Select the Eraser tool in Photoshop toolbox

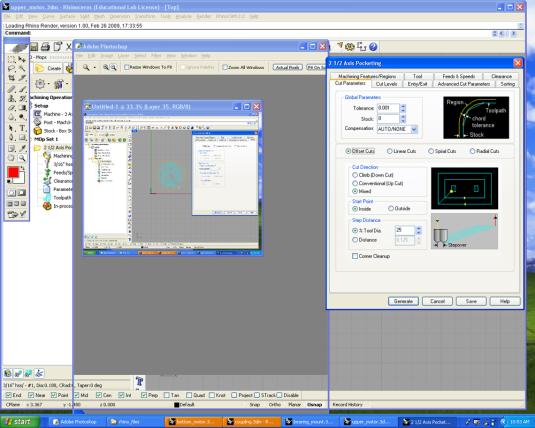11,108
